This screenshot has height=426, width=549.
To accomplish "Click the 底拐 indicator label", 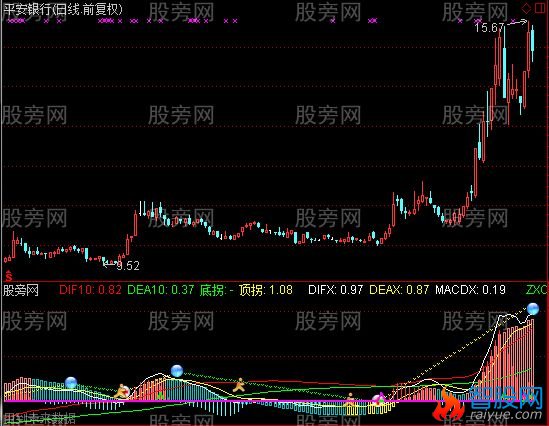I will 212,290.
